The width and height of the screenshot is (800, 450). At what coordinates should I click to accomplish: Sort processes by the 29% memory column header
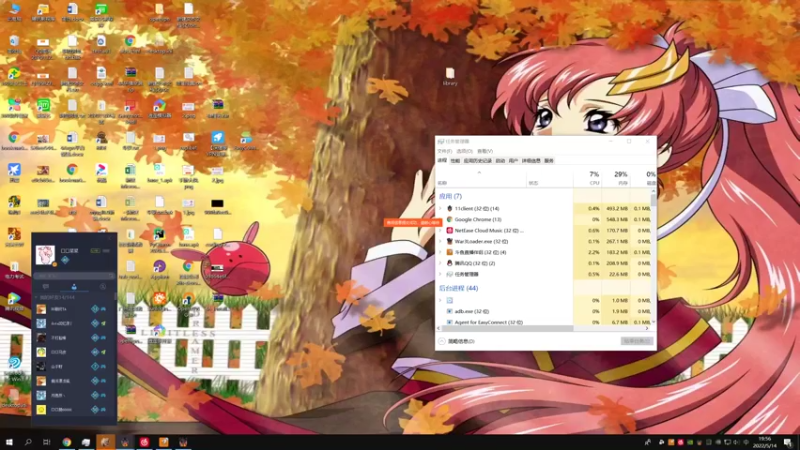tap(616, 178)
